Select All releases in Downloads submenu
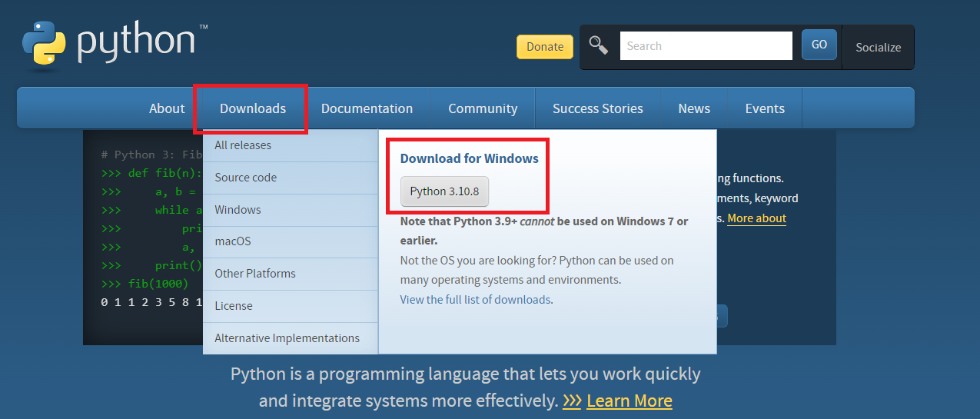980x419 pixels. (x=291, y=145)
